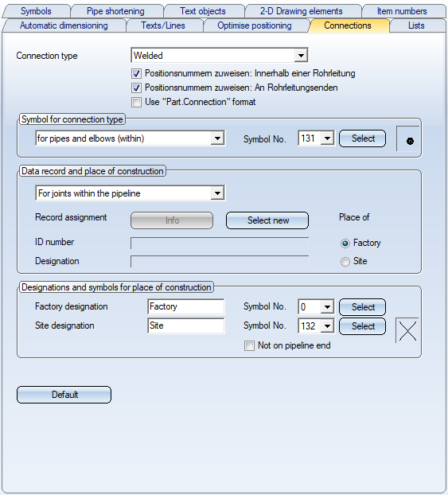Click Select button for Factory symbol
448x495 pixels.
[362, 307]
